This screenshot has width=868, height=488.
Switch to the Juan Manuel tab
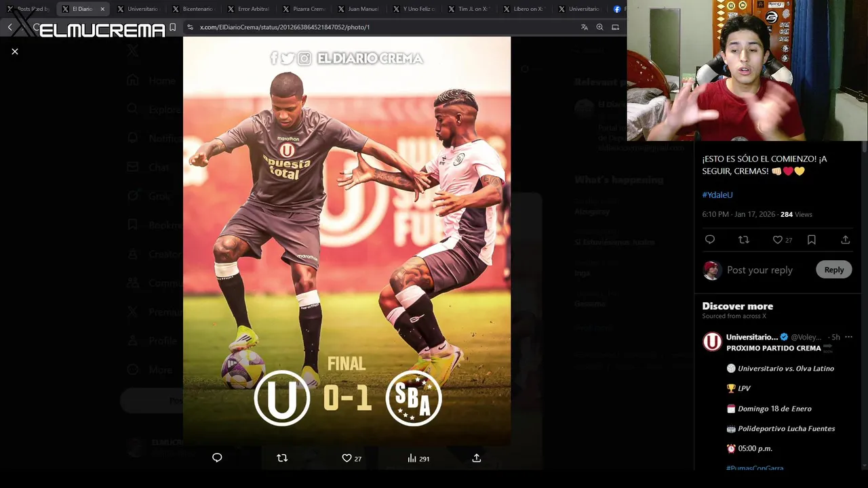(359, 9)
